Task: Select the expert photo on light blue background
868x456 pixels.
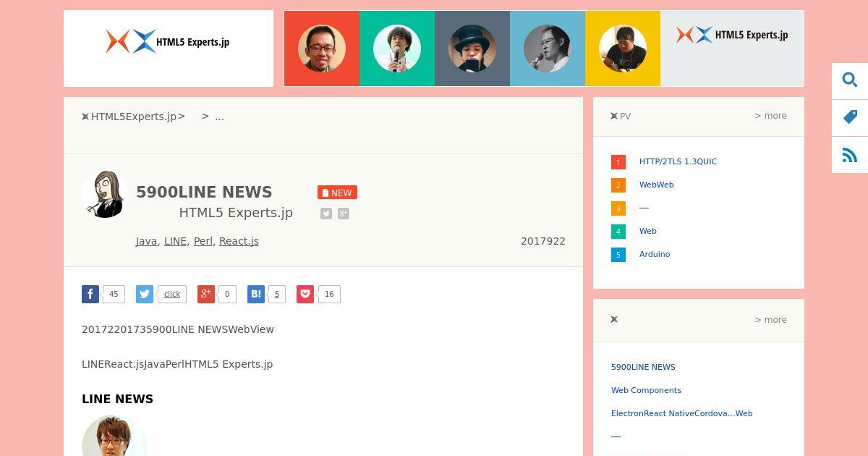Action: click(x=548, y=48)
